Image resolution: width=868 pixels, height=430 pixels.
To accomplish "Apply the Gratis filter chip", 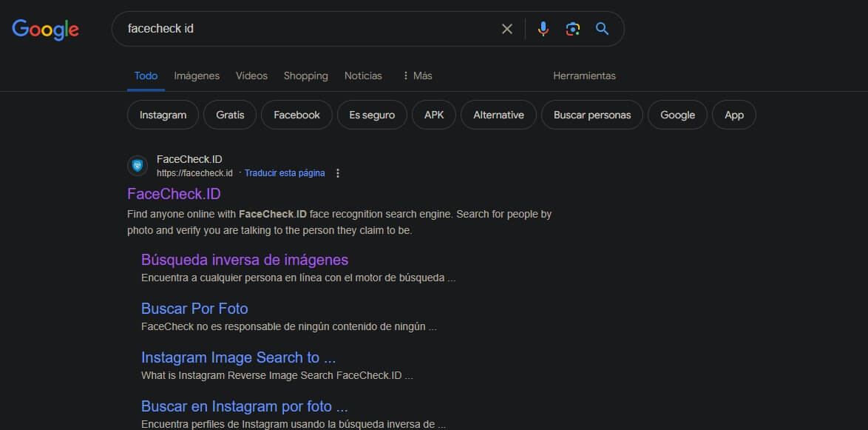I will coord(230,115).
